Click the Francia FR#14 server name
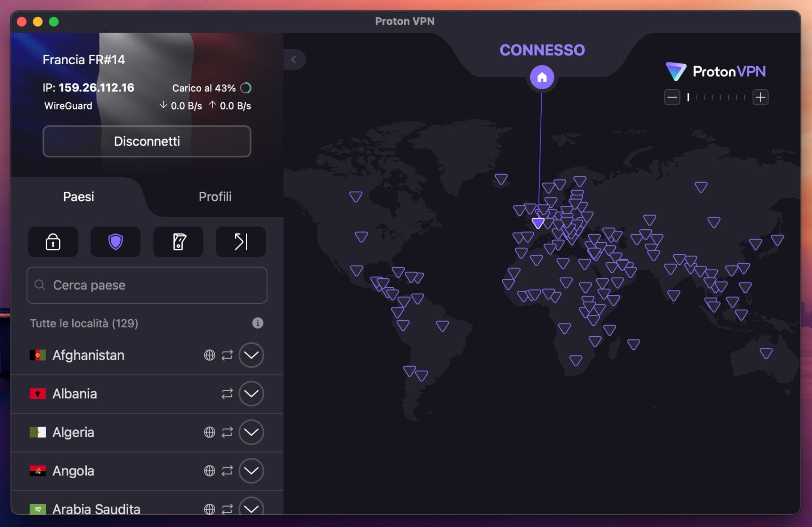 [84, 60]
